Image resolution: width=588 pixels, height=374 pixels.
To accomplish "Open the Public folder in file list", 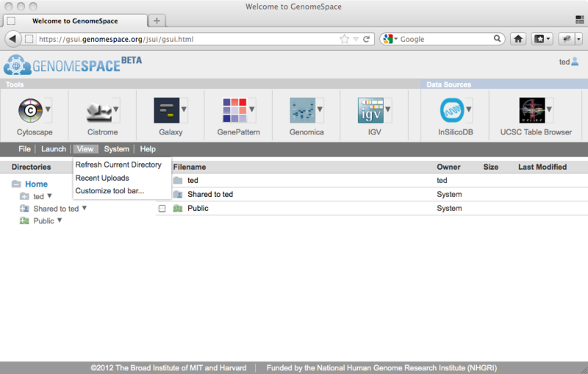I will (x=198, y=209).
